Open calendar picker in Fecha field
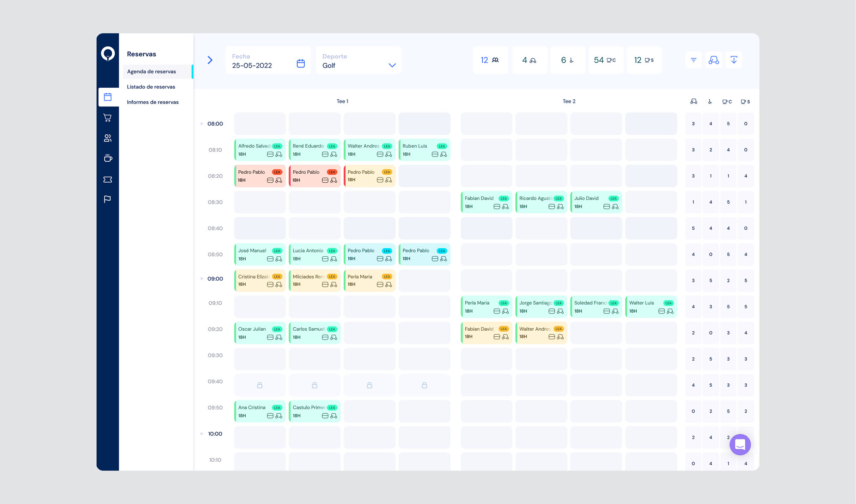This screenshot has height=504, width=856. point(301,63)
